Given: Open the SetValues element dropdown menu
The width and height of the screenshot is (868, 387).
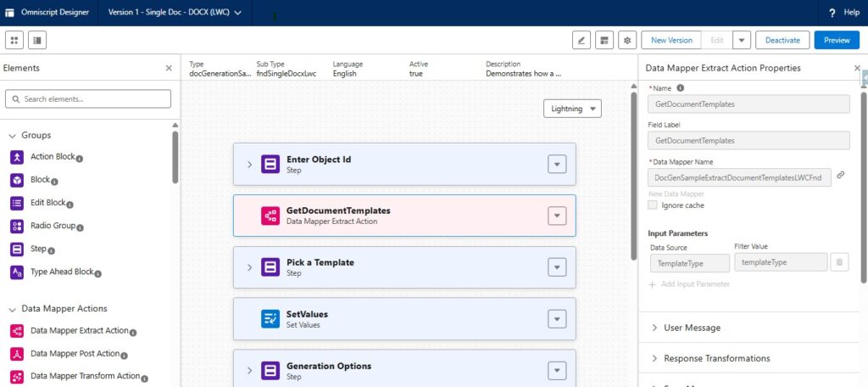Looking at the screenshot, I should (556, 319).
